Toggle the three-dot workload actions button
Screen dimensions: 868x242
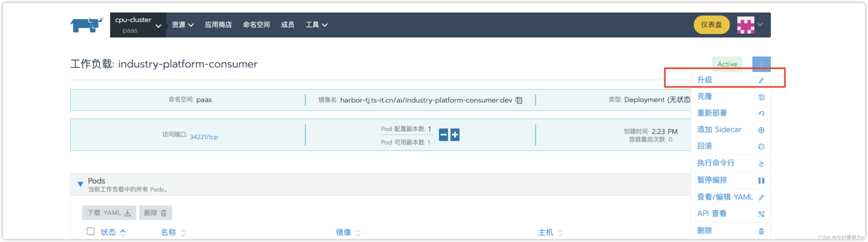coord(761,64)
